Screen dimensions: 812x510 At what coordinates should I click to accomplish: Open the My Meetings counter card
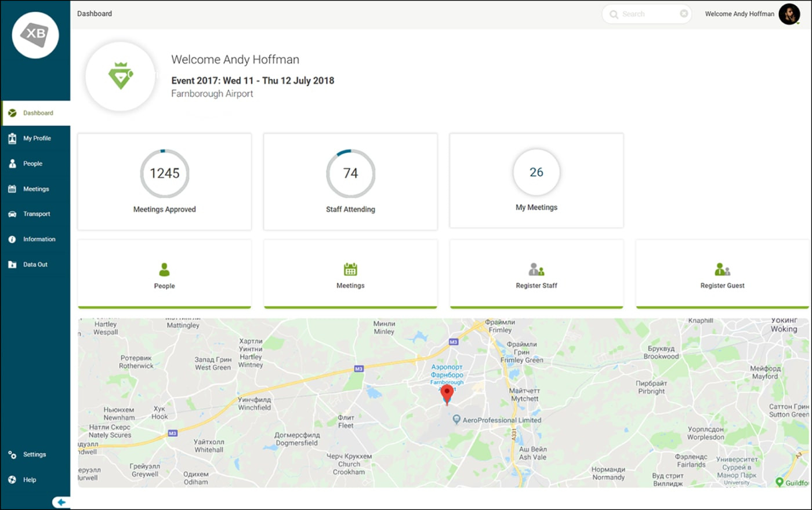click(536, 181)
